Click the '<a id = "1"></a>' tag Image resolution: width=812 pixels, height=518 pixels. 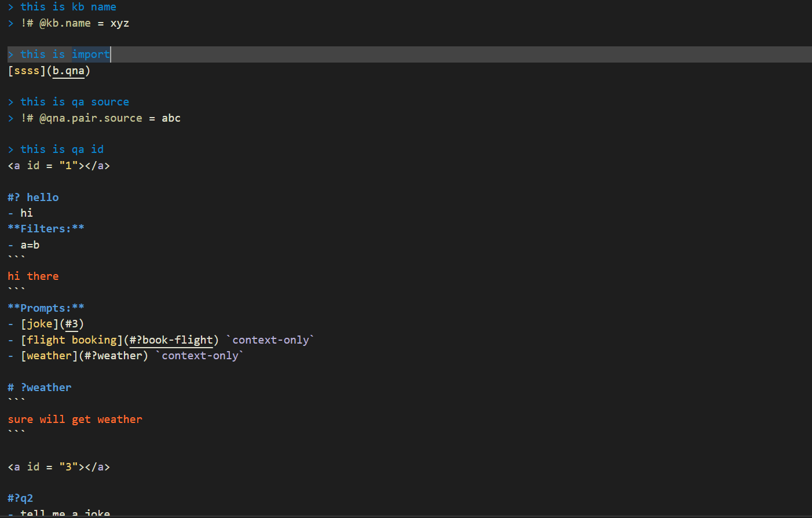(58, 166)
